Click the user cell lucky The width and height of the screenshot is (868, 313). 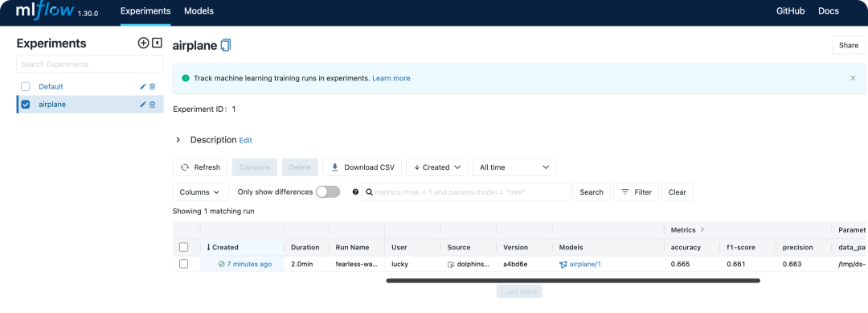[x=399, y=264]
